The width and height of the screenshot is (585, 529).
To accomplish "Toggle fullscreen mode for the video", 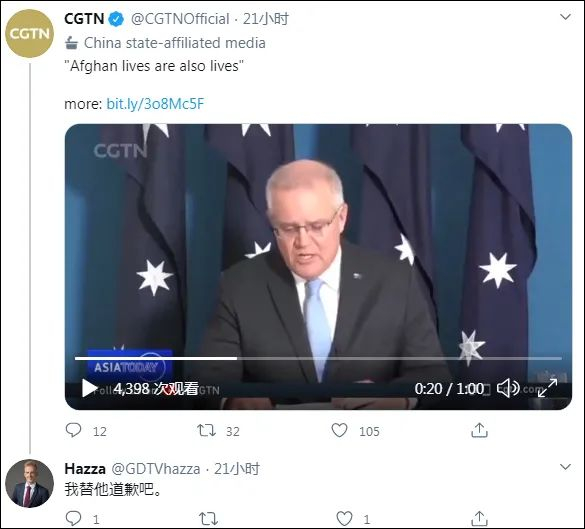I will point(547,388).
